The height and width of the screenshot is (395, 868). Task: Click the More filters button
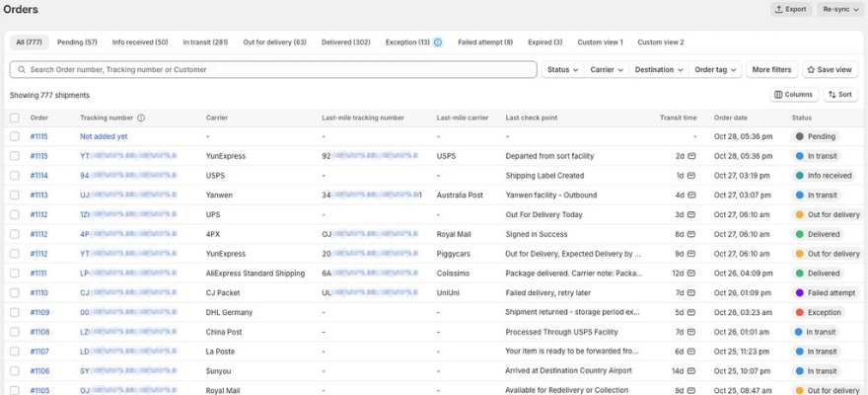pyautogui.click(x=771, y=70)
